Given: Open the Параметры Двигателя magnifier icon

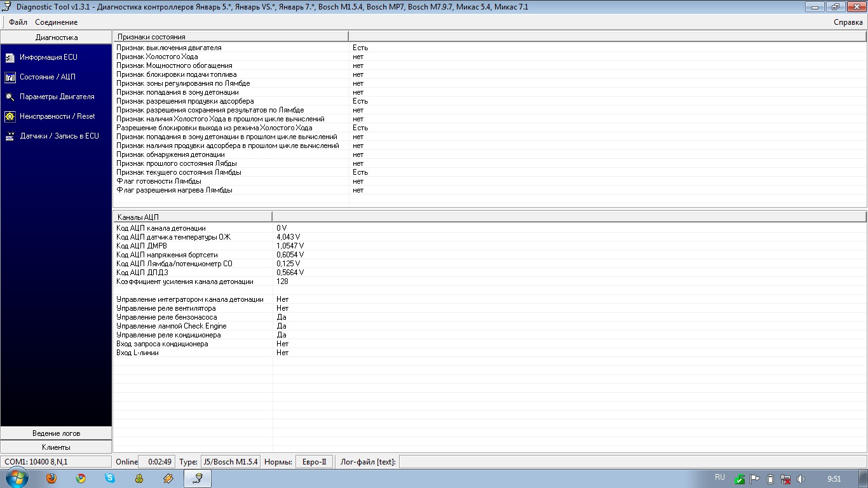Looking at the screenshot, I should point(10,97).
